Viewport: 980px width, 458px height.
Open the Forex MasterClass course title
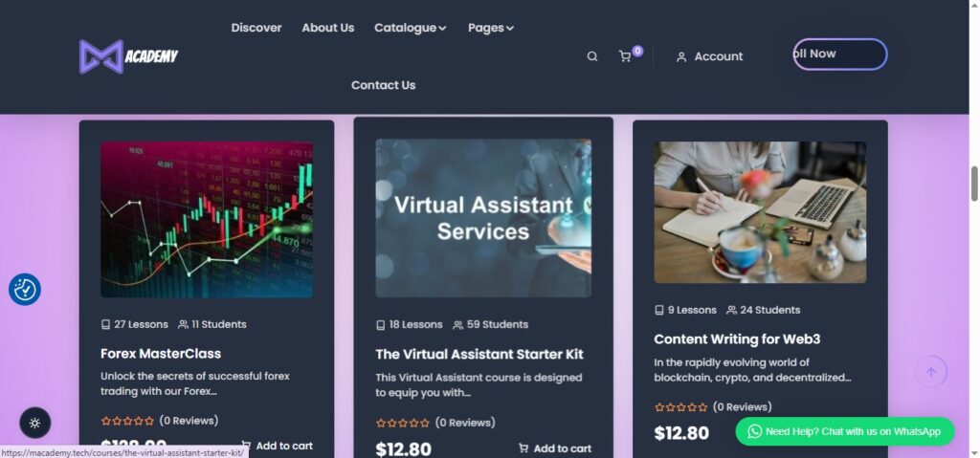point(161,354)
